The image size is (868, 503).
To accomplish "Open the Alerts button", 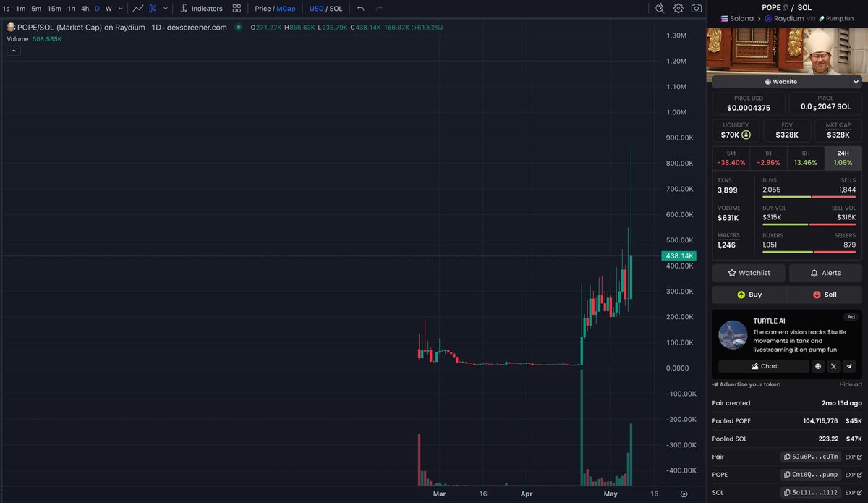I will pyautogui.click(x=825, y=273).
